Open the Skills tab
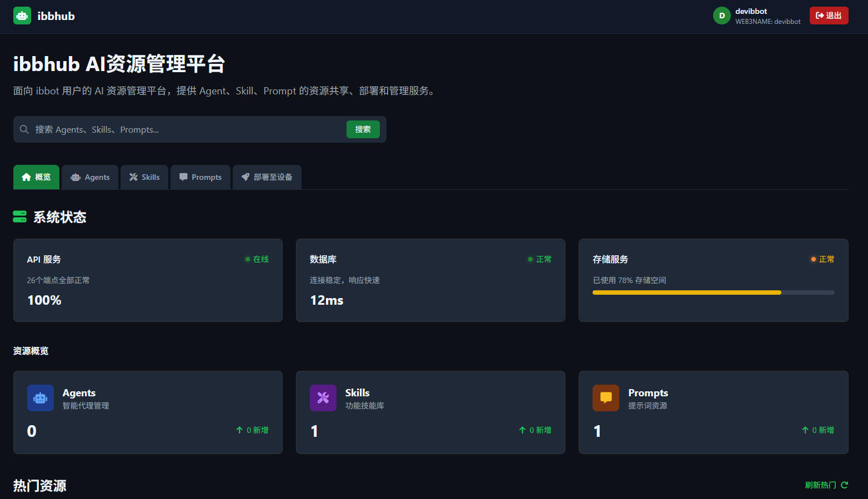The width and height of the screenshot is (868, 499). 144,177
